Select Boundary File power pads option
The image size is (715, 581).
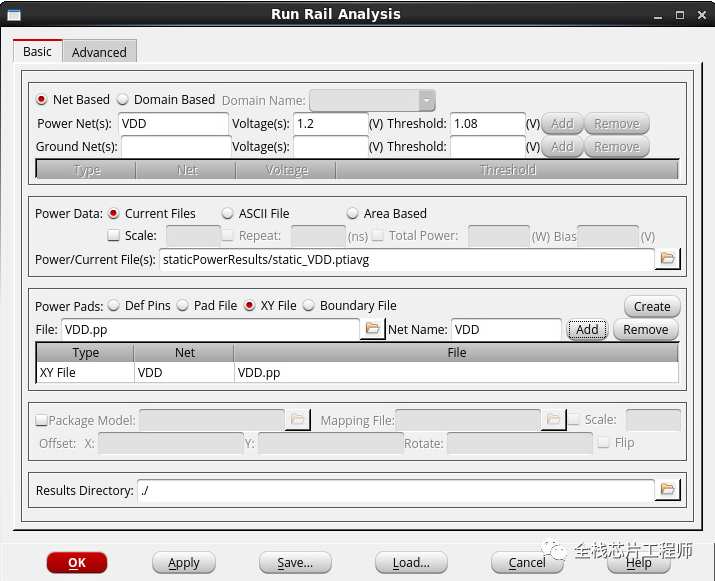pyautogui.click(x=309, y=306)
